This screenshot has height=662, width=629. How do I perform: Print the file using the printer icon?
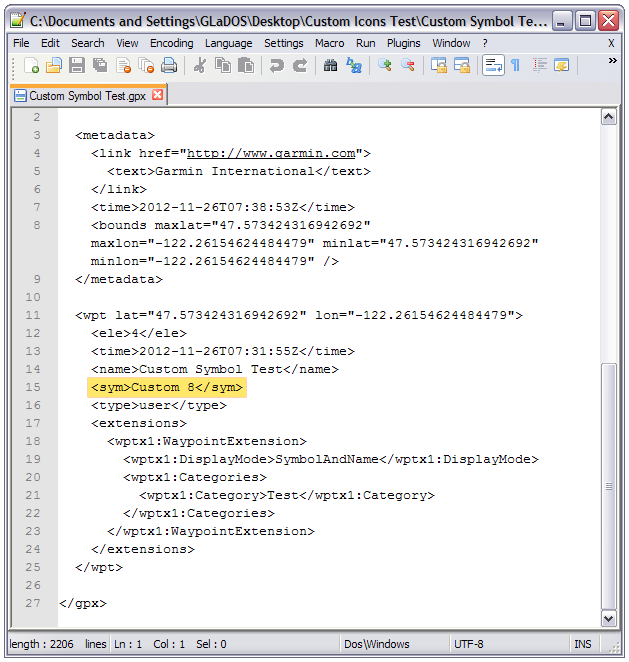[x=169, y=66]
